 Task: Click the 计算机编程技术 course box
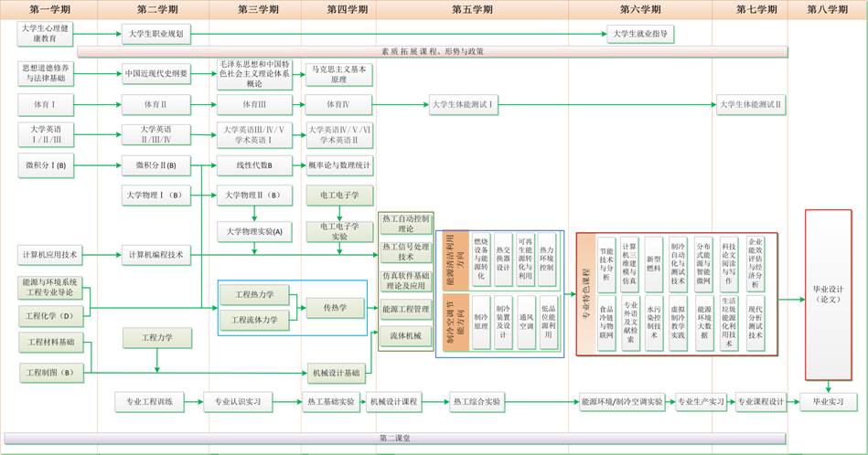[156, 254]
